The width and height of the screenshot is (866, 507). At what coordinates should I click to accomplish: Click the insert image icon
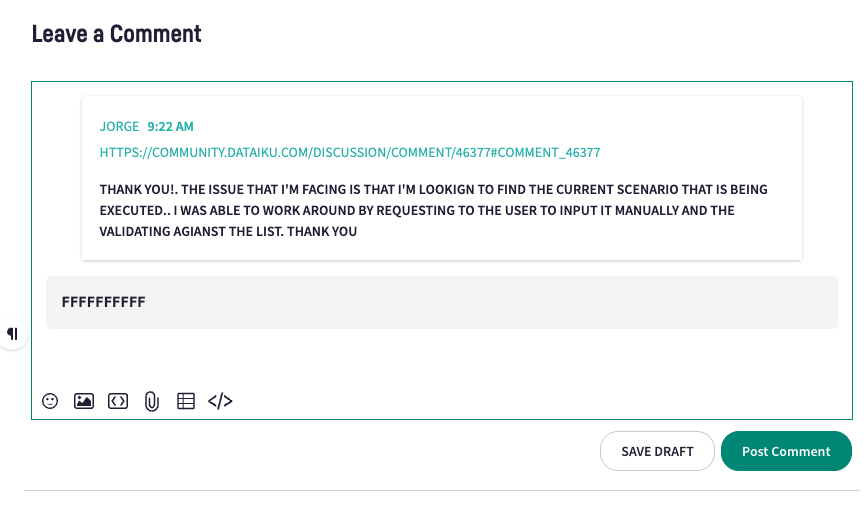pos(84,401)
